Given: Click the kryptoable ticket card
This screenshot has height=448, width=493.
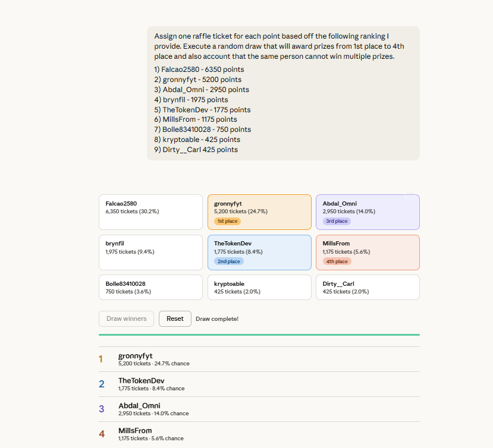Looking at the screenshot, I should point(259,288).
